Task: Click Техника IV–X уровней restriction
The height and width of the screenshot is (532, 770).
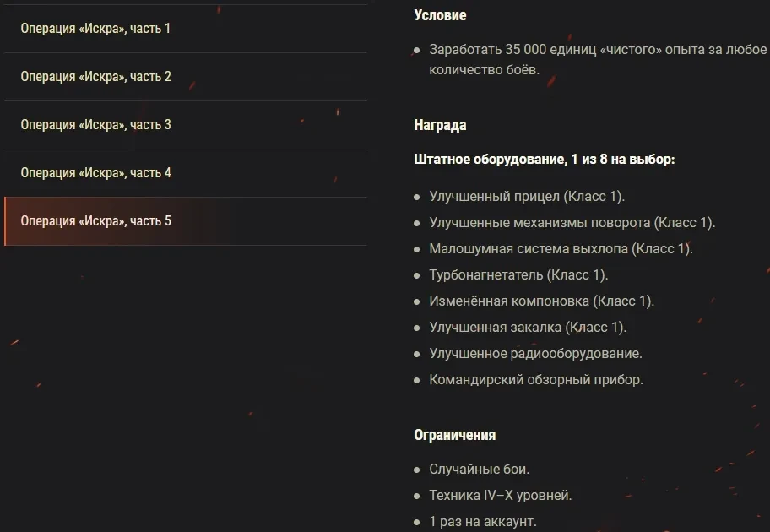Action: (x=500, y=495)
